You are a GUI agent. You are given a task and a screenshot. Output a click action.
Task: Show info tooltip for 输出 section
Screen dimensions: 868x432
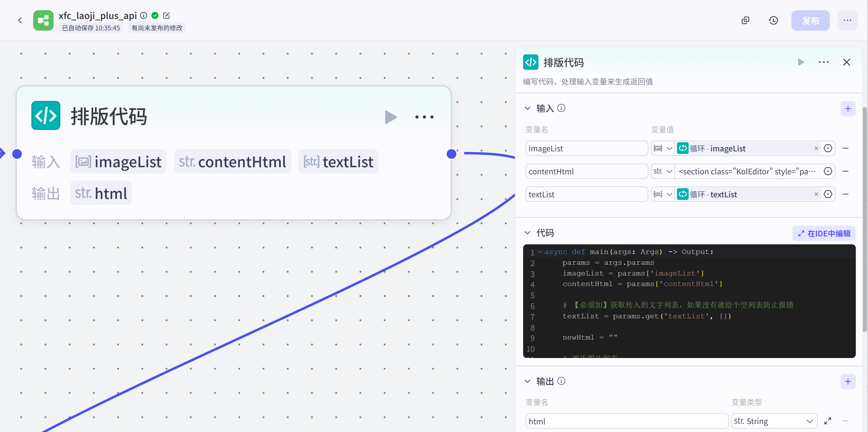click(x=561, y=381)
